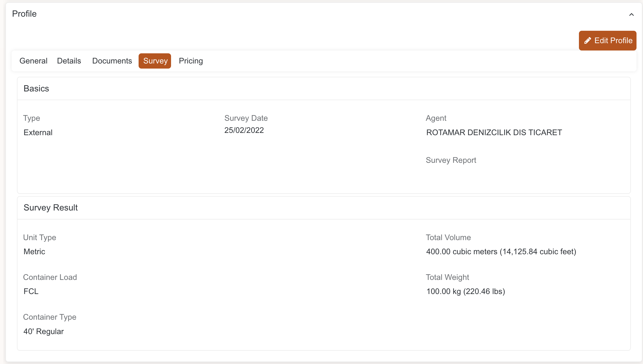Click the Survey Report label
Image resolution: width=643 pixels, height=364 pixels.
(451, 160)
